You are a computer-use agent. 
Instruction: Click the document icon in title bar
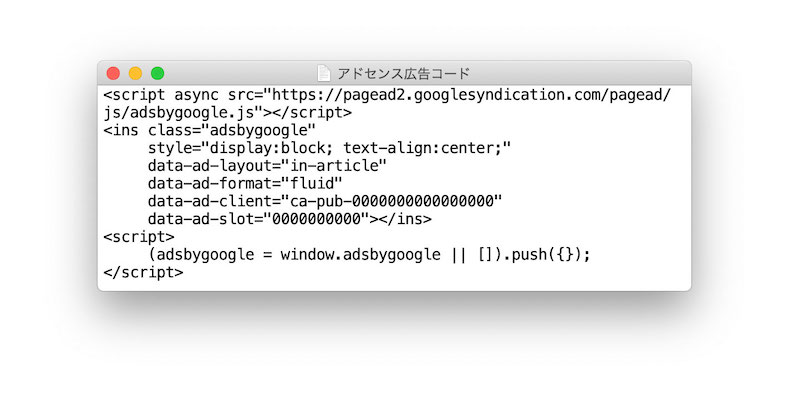click(x=323, y=73)
